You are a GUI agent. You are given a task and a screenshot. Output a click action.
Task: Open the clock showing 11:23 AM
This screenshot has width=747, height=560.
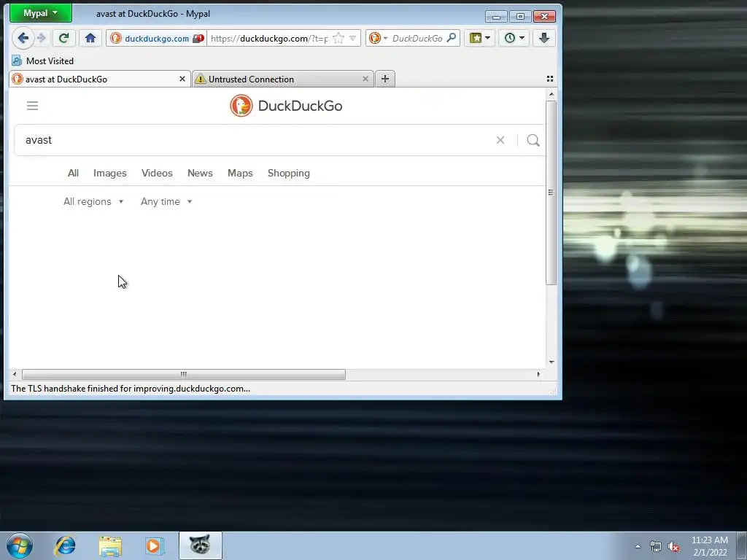(709, 546)
